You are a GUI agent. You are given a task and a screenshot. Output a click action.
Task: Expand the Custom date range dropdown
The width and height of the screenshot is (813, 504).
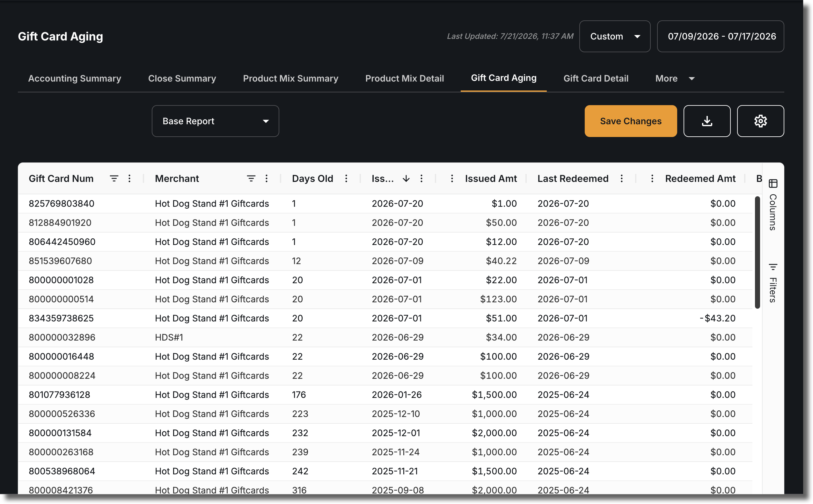(x=615, y=36)
